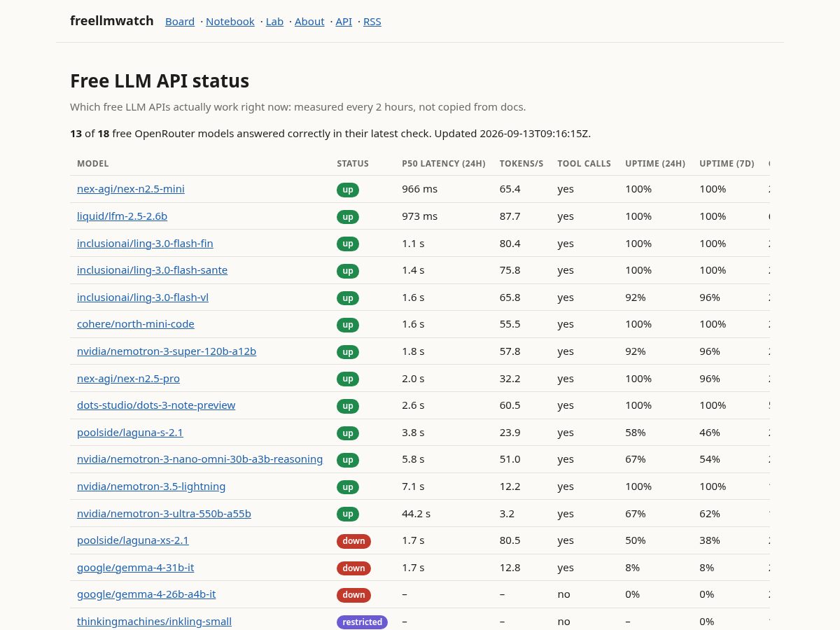Click up badge for cohere/north-mini-code

(x=348, y=325)
